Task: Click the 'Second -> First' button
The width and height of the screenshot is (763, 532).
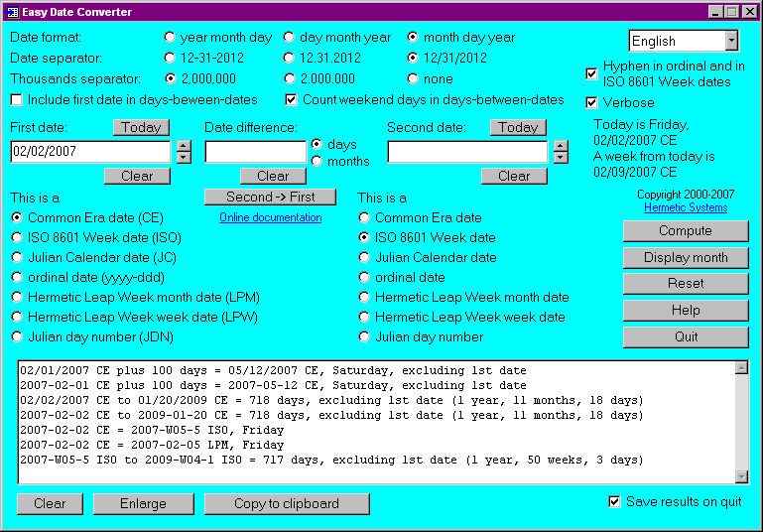Action: [x=270, y=198]
